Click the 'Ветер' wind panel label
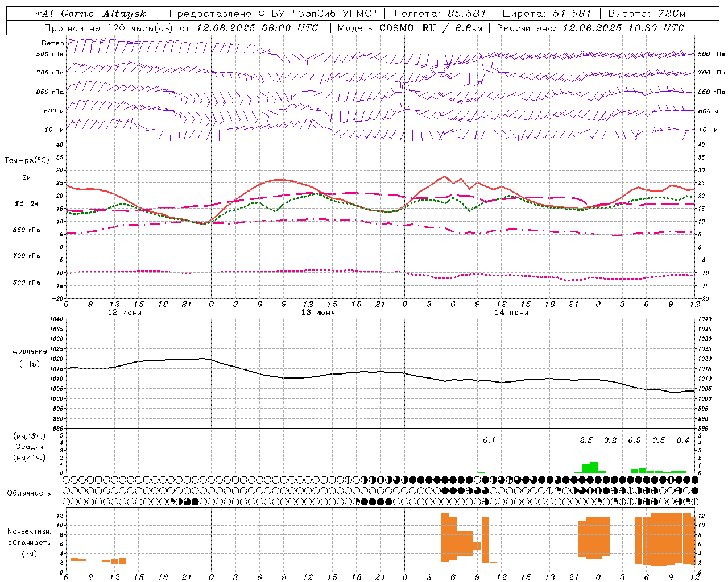728x582 pixels. pos(52,43)
